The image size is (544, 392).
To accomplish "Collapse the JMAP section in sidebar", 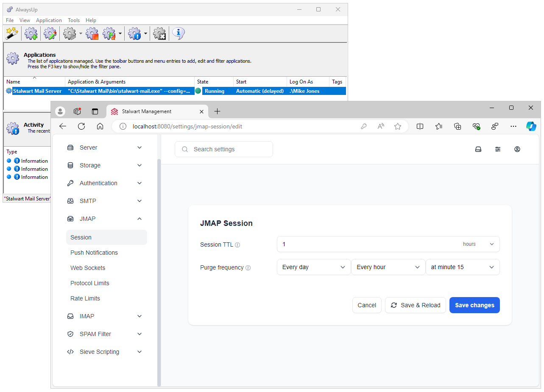I will (x=105, y=219).
